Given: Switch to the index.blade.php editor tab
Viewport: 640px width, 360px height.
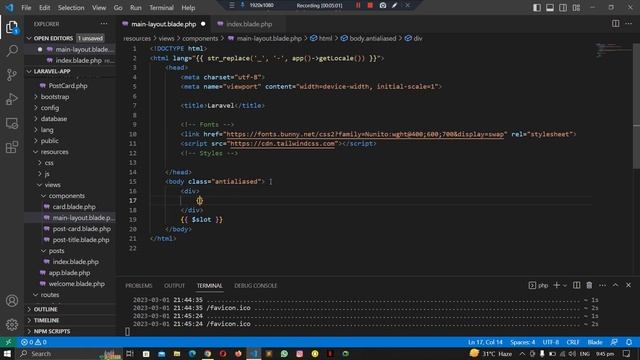Looking at the screenshot, I should pyautogui.click(x=249, y=24).
